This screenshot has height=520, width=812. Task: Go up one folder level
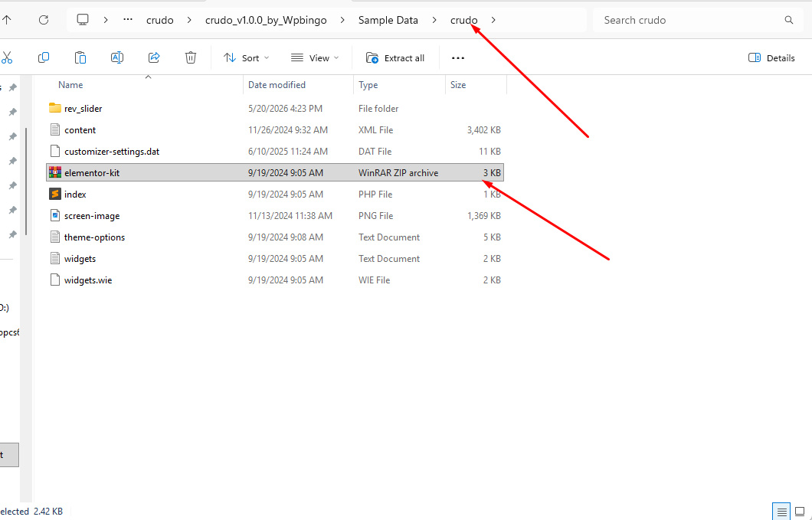click(x=7, y=20)
